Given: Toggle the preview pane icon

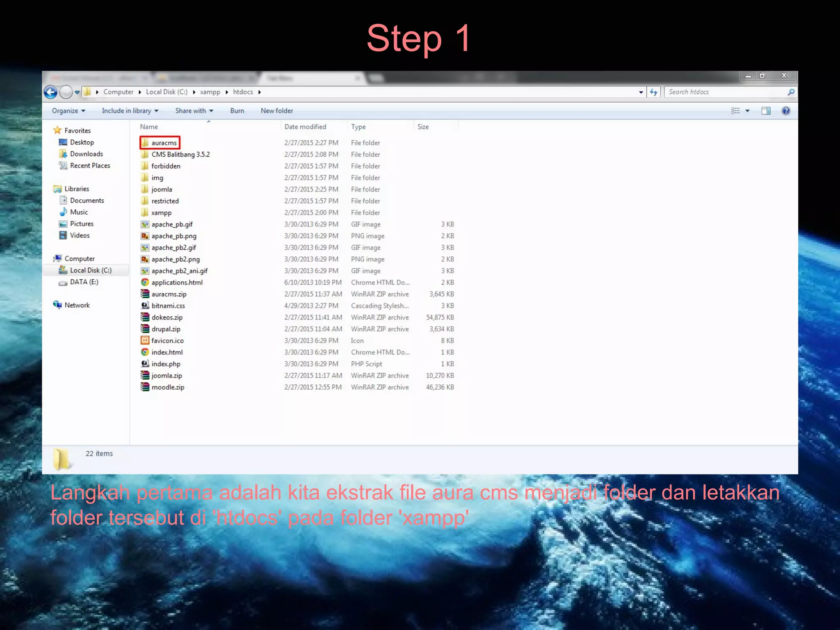Looking at the screenshot, I should (x=766, y=111).
